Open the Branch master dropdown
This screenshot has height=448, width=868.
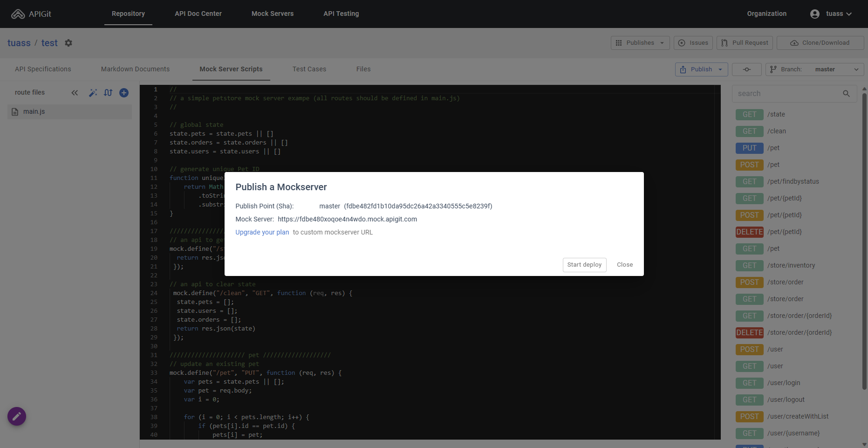[814, 69]
